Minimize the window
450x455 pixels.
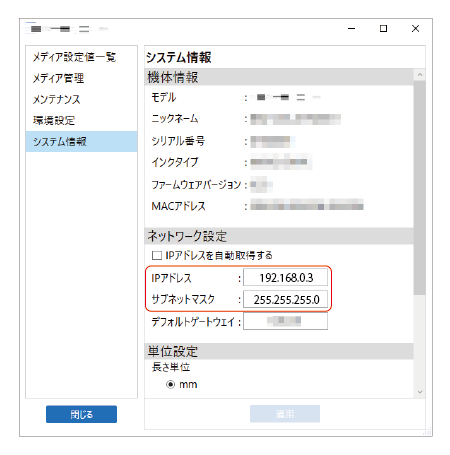point(351,29)
